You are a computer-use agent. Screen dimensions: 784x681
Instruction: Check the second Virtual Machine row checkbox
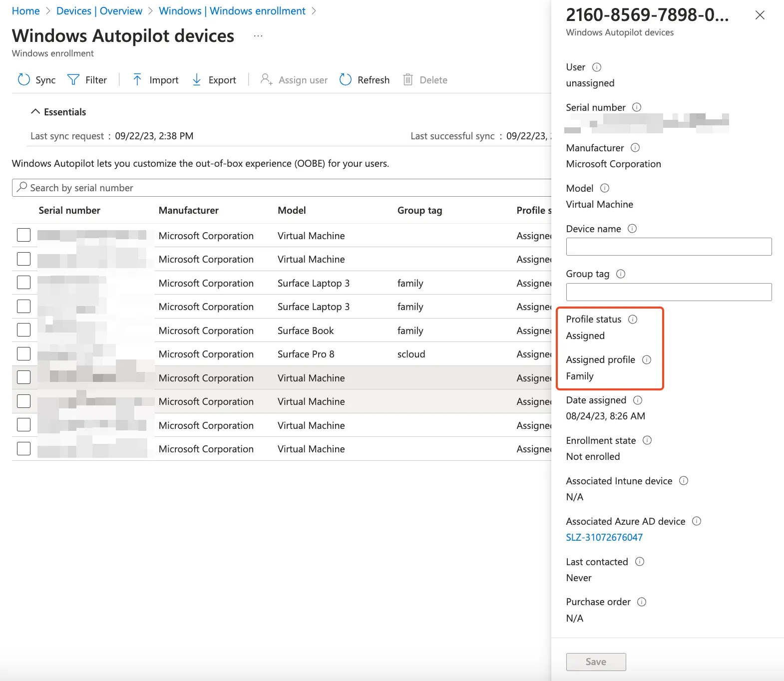(x=23, y=259)
